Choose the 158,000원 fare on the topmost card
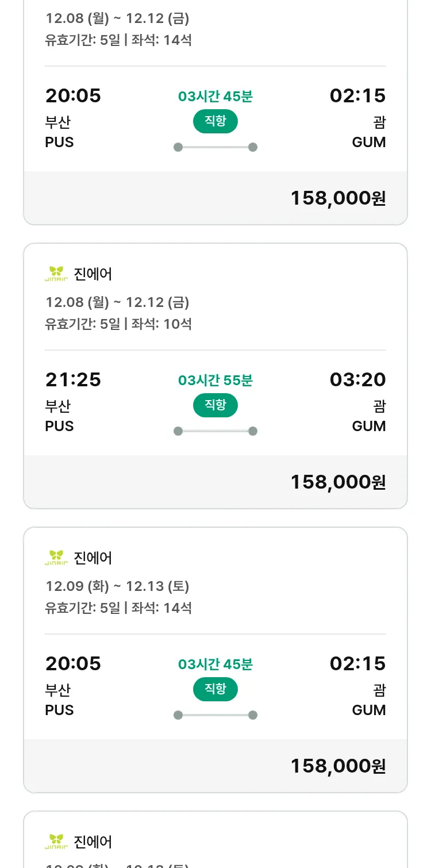The width and height of the screenshot is (431, 868). [338, 198]
